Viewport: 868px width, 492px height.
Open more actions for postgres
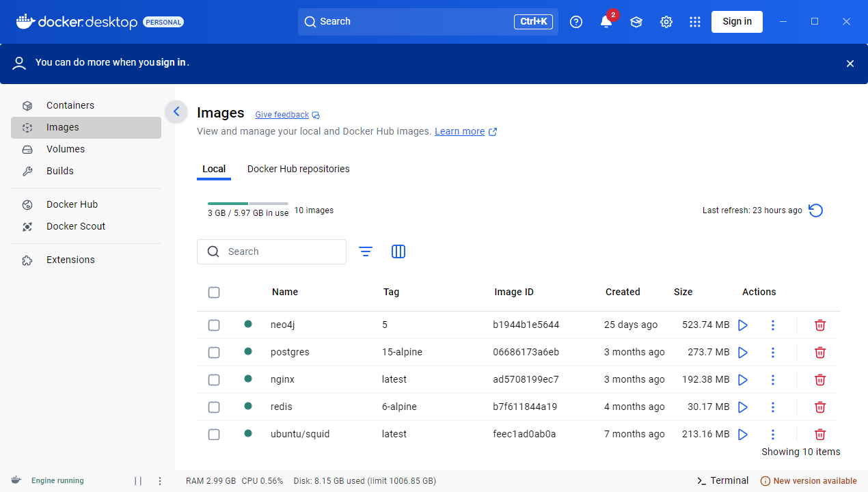[773, 353]
